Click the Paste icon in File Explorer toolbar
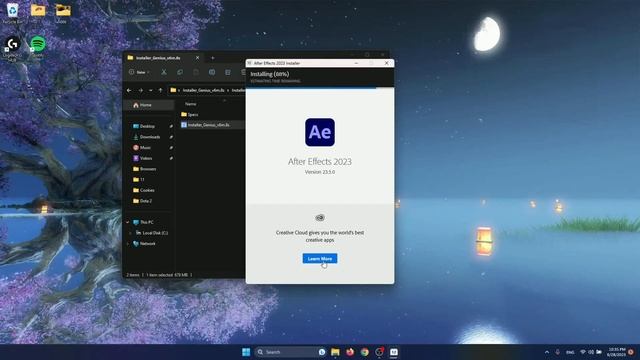Image resolution: width=640 pixels, height=360 pixels. 196,72
